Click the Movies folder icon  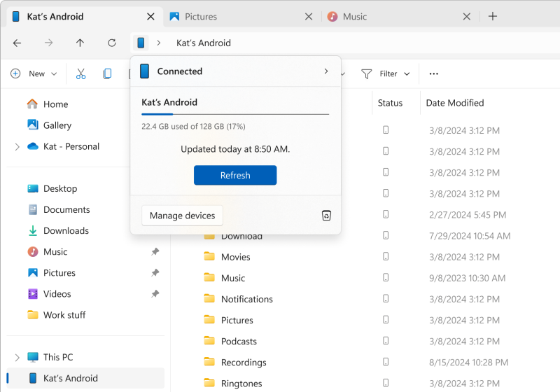pyautogui.click(x=209, y=256)
